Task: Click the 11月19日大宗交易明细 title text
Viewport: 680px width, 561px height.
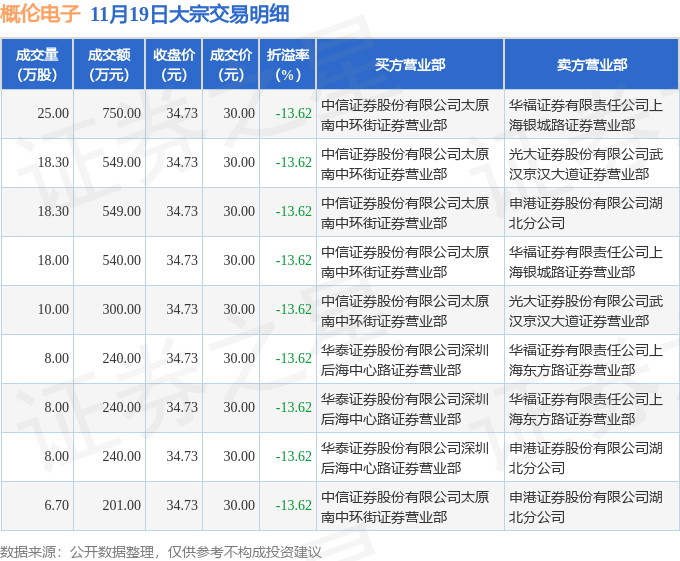Action: pyautogui.click(x=190, y=14)
